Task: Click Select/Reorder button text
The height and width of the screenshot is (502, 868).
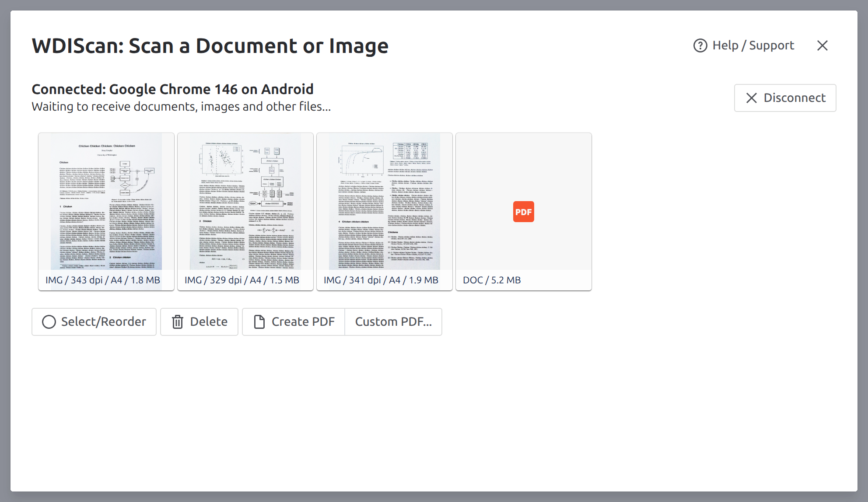Action: (103, 322)
